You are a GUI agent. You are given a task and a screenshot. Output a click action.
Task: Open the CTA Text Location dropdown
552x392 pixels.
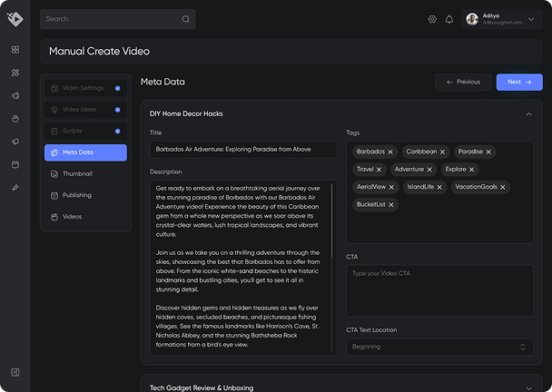[x=439, y=347]
